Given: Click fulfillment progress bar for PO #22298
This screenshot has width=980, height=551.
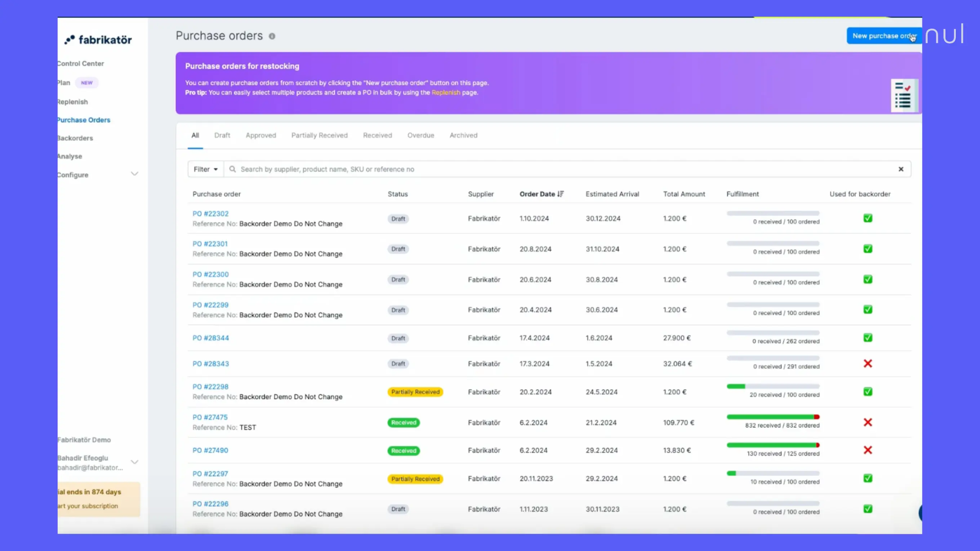Looking at the screenshot, I should pos(773,386).
